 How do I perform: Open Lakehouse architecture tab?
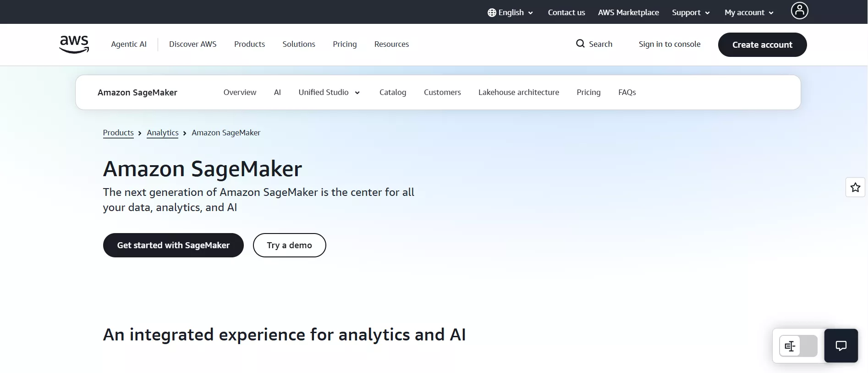coord(519,92)
